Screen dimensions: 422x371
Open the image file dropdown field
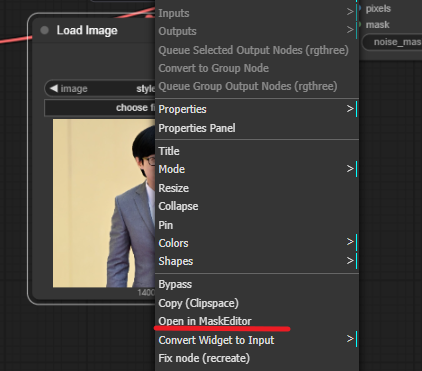[100, 88]
